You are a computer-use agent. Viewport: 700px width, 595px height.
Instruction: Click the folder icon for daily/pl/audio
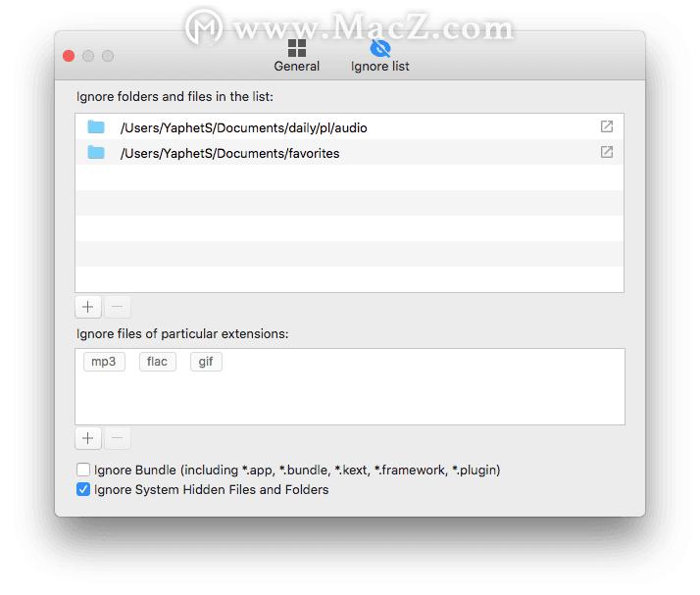tap(96, 127)
